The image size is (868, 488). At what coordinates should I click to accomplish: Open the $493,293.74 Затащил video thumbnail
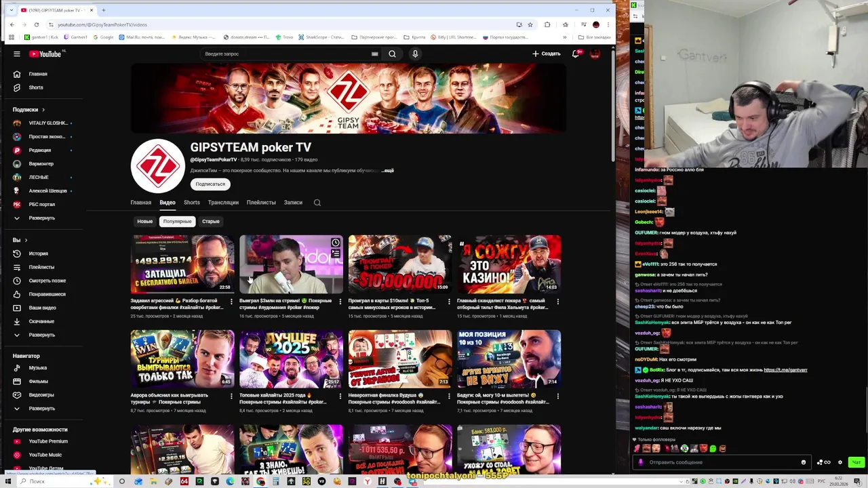(182, 264)
